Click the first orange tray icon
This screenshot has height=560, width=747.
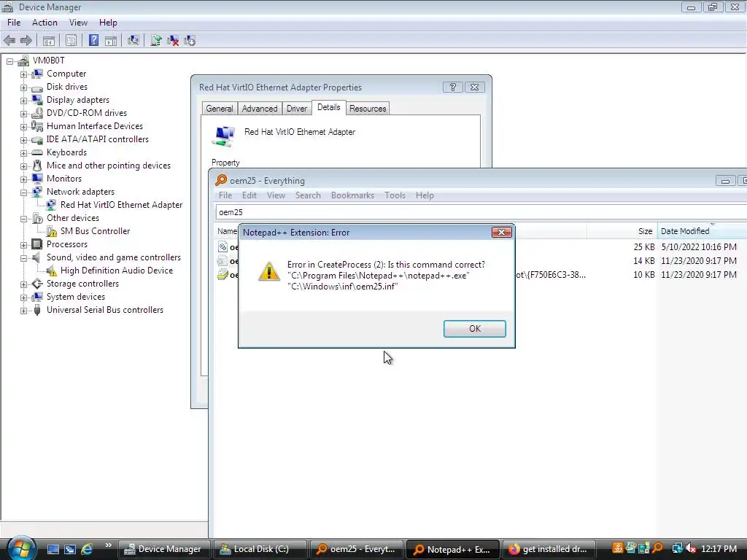(617, 548)
